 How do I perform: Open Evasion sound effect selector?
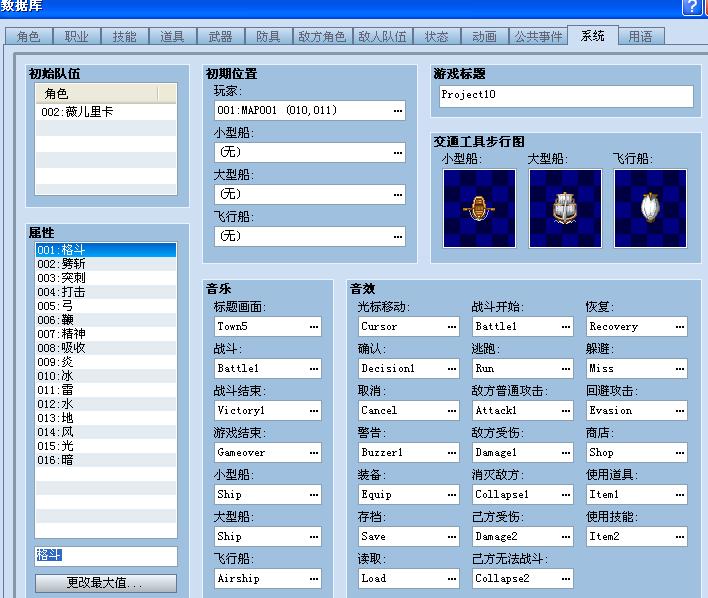[680, 411]
